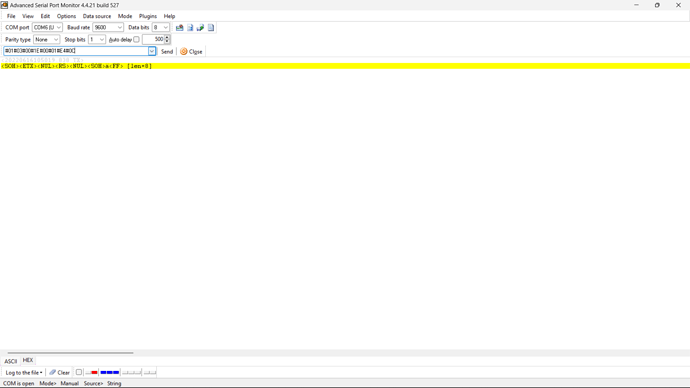
Task: Click the Send button
Action: click(x=167, y=51)
